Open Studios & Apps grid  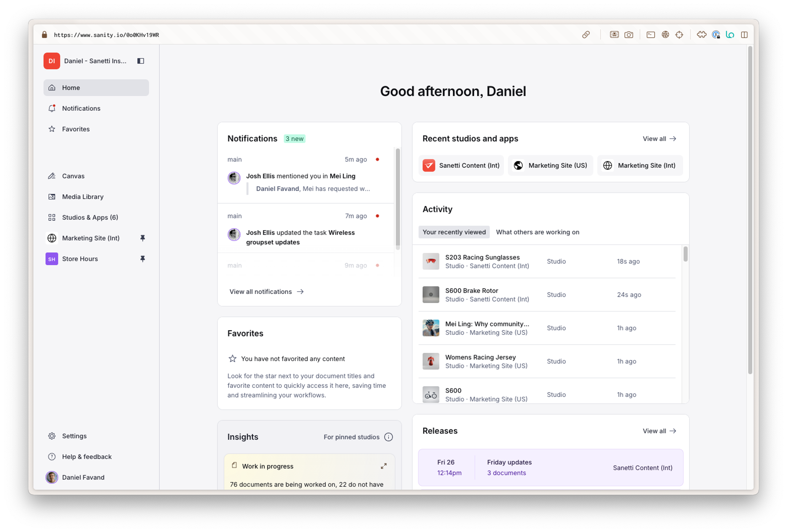(x=90, y=217)
